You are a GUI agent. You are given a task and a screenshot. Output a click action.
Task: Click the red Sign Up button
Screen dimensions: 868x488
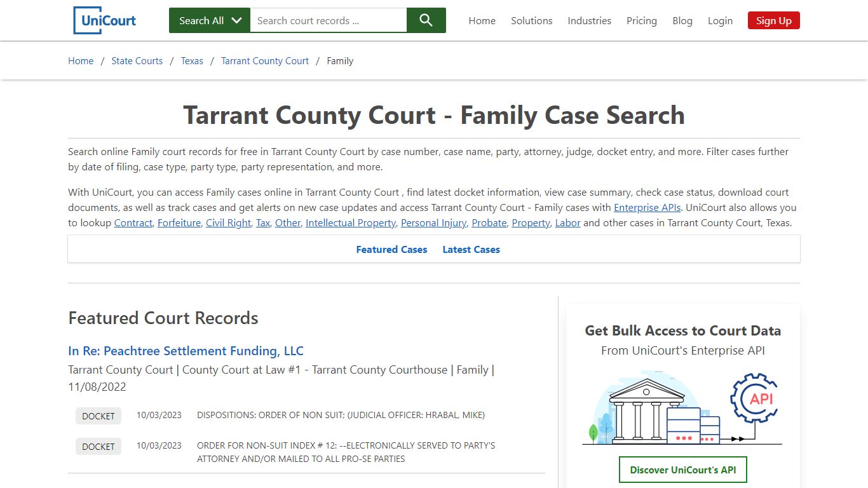click(774, 20)
